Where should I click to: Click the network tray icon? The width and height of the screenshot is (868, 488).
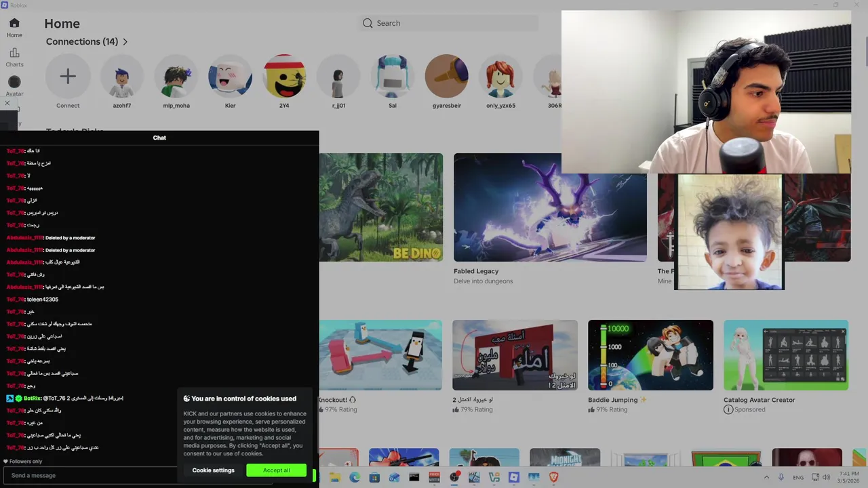pyautogui.click(x=814, y=477)
